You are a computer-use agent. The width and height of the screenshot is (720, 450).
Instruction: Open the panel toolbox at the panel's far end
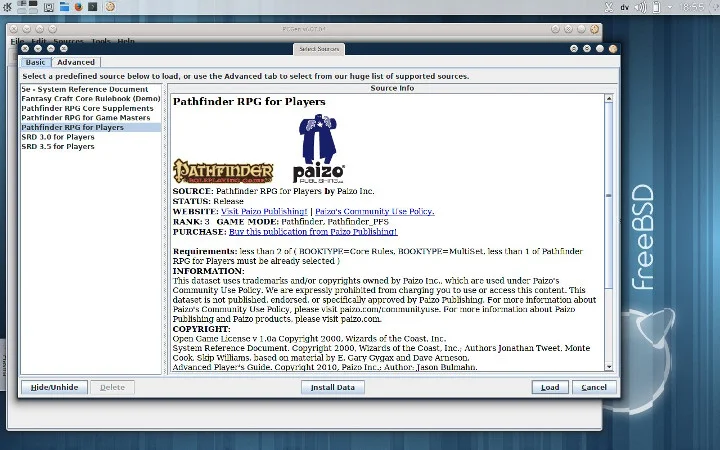(x=713, y=7)
